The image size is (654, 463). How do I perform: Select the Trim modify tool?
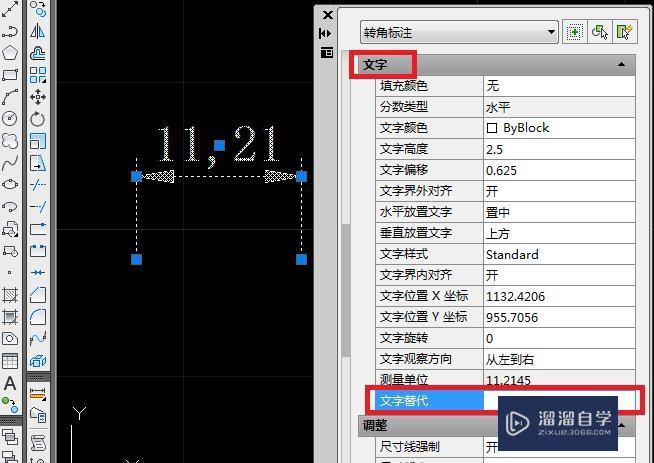[x=38, y=184]
